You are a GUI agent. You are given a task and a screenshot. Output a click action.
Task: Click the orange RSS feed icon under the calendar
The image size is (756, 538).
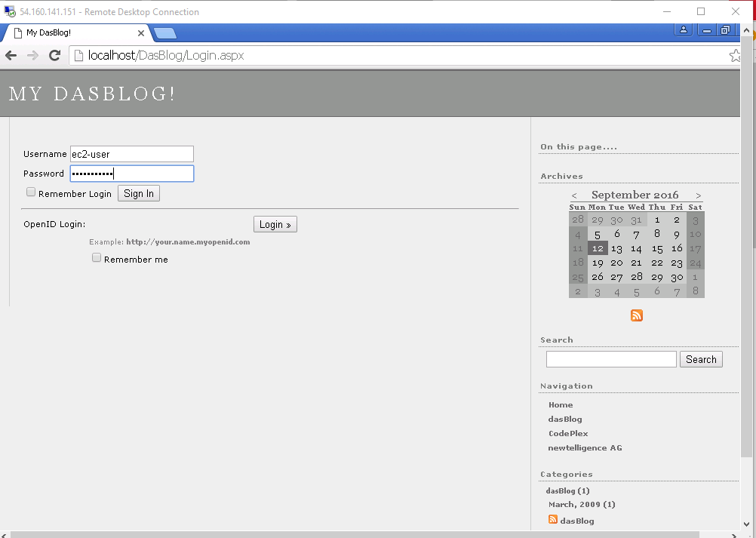click(x=637, y=315)
